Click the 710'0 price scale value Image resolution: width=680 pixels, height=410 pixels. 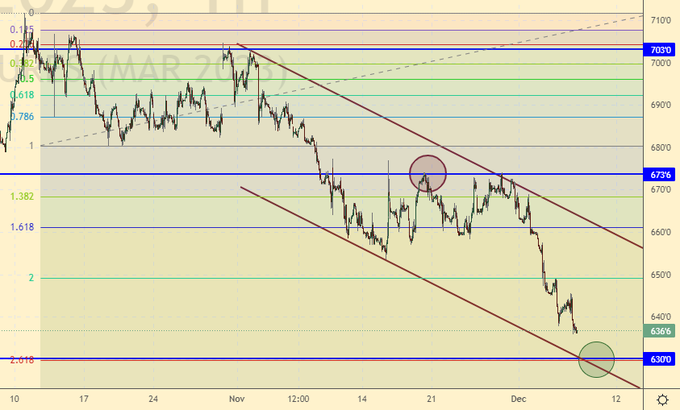[x=661, y=20]
